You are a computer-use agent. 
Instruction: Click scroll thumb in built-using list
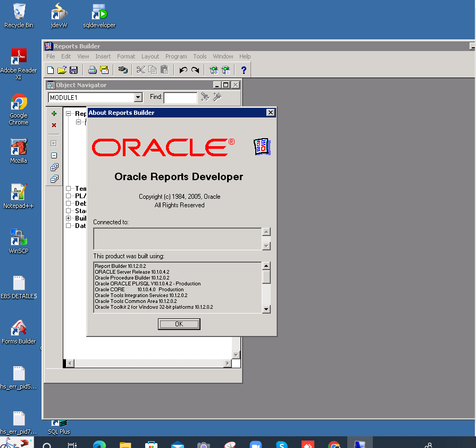(x=266, y=277)
